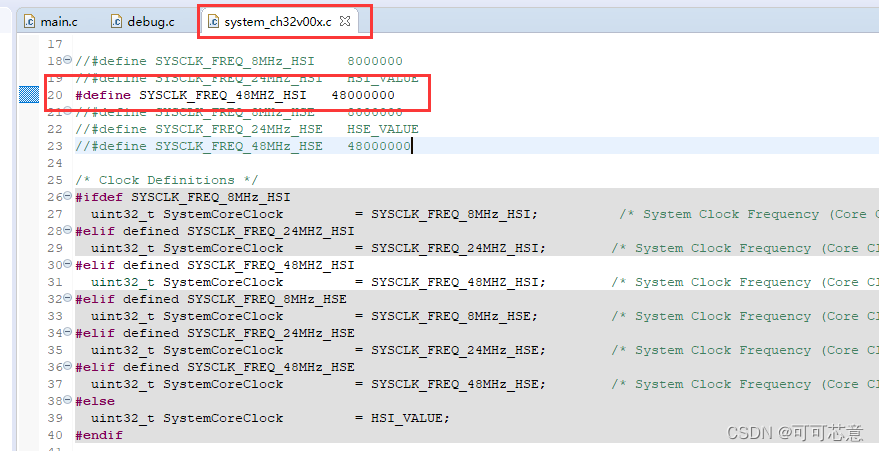Click the main.c file icon
The height and width of the screenshot is (451, 879).
point(30,22)
